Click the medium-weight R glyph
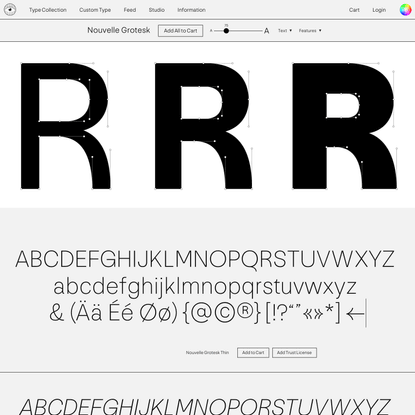415x415 pixels. click(x=203, y=126)
